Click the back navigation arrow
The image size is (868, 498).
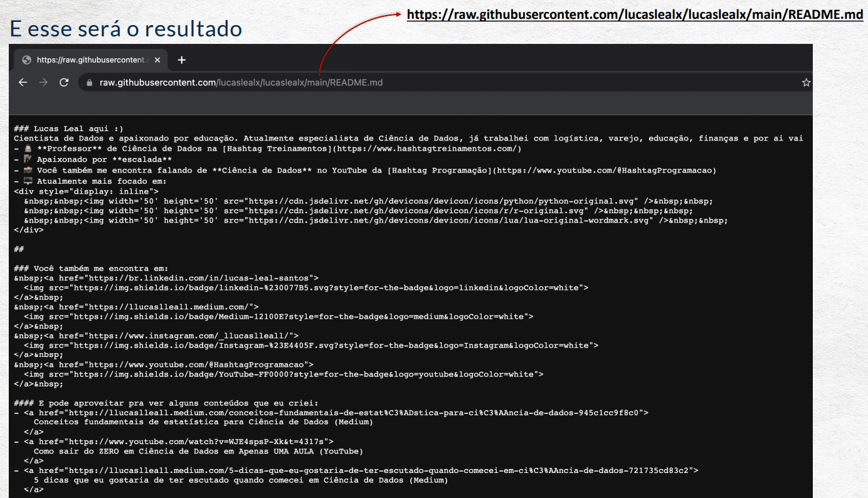(23, 82)
